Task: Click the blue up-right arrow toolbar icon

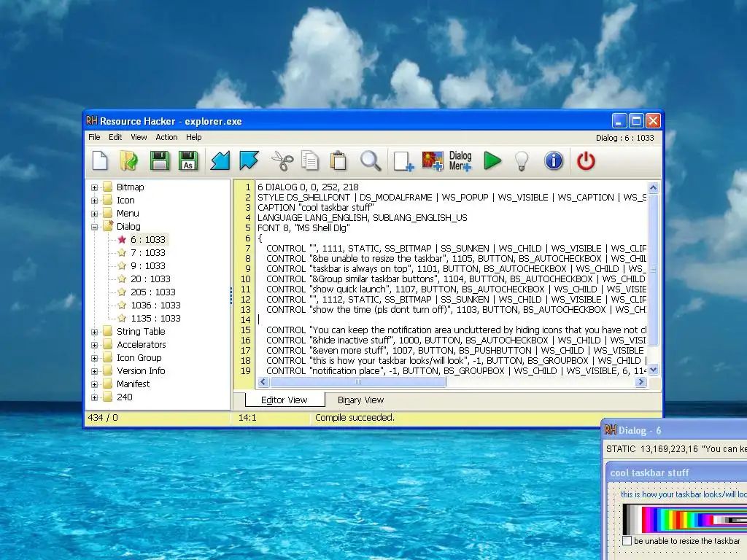Action: (249, 160)
